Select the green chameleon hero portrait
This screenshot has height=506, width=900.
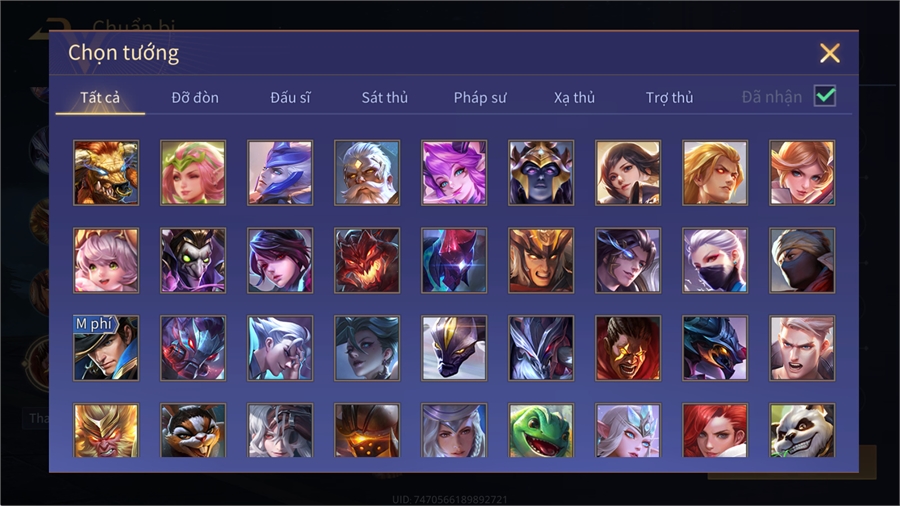point(541,430)
